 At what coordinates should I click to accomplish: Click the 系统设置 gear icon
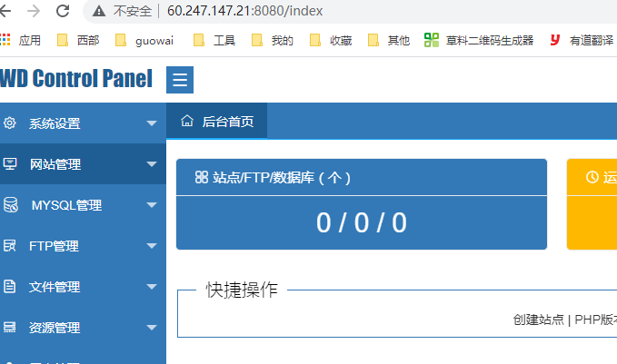[10, 123]
